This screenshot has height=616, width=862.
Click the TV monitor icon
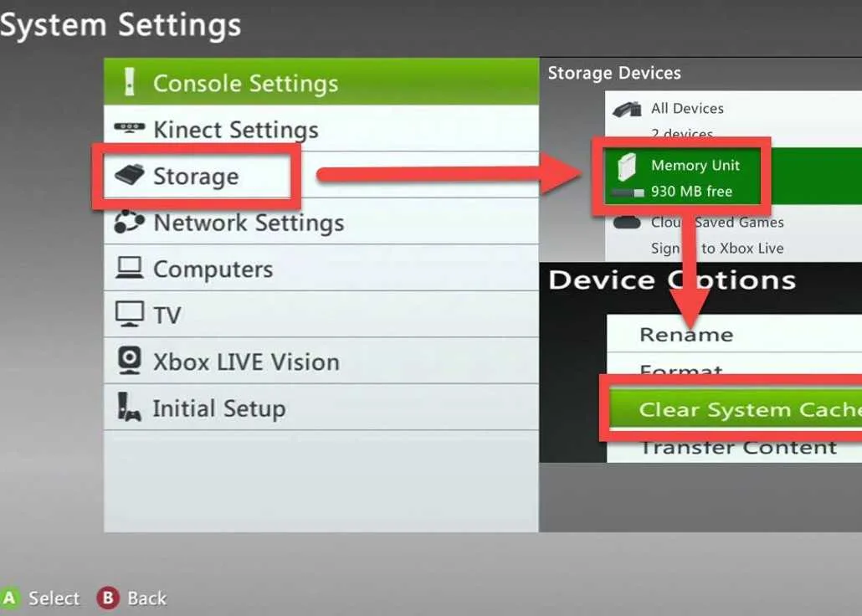[x=130, y=314]
